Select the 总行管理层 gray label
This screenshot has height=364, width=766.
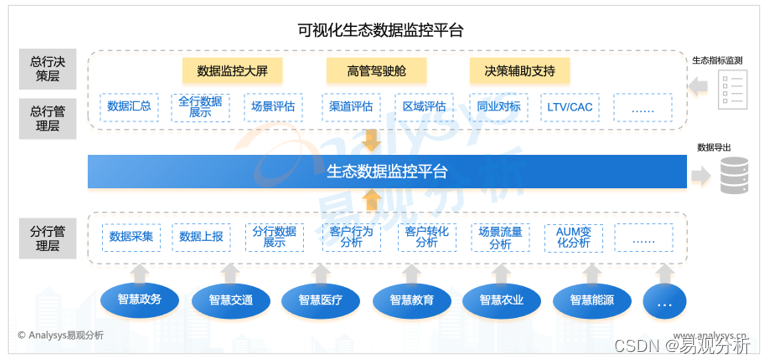pyautogui.click(x=47, y=119)
